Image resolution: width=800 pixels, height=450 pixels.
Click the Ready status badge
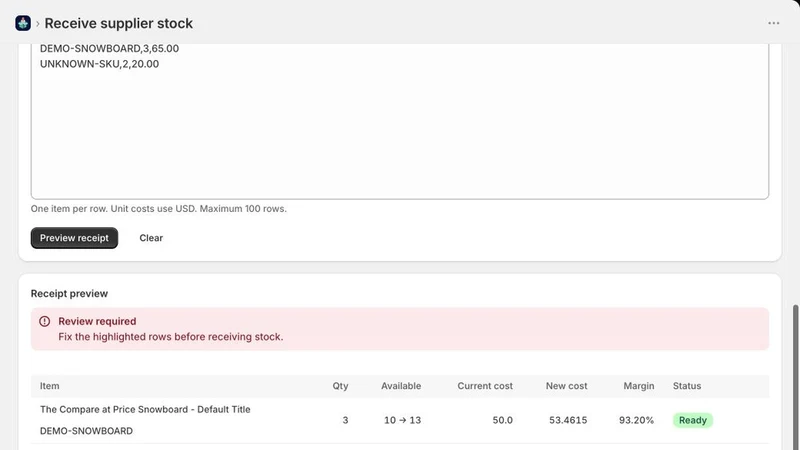[x=693, y=420]
